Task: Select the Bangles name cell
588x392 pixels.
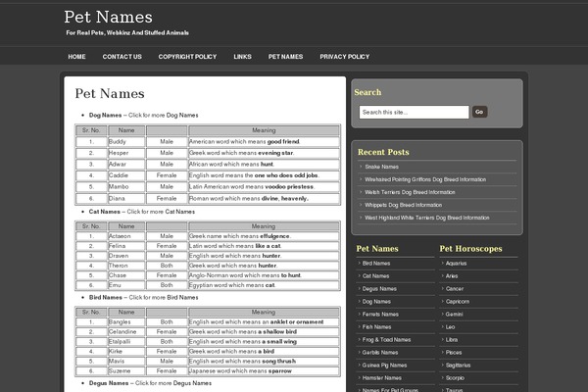Action: pos(126,322)
